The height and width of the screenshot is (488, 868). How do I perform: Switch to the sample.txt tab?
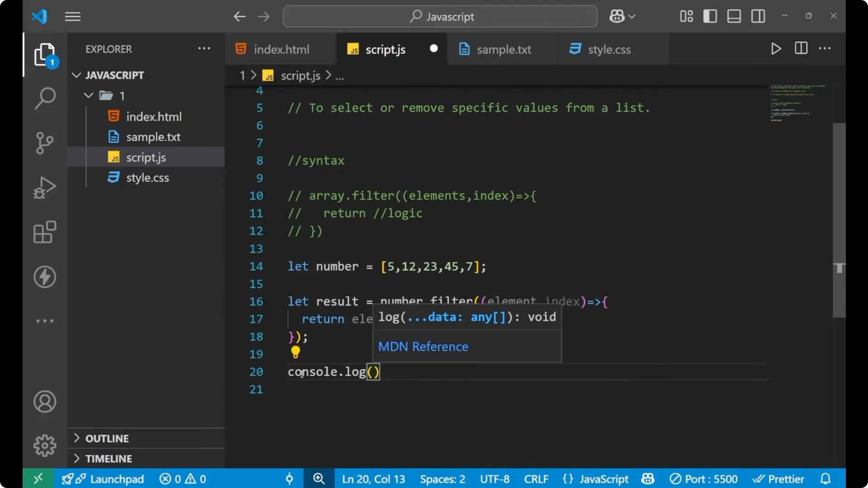coord(505,49)
